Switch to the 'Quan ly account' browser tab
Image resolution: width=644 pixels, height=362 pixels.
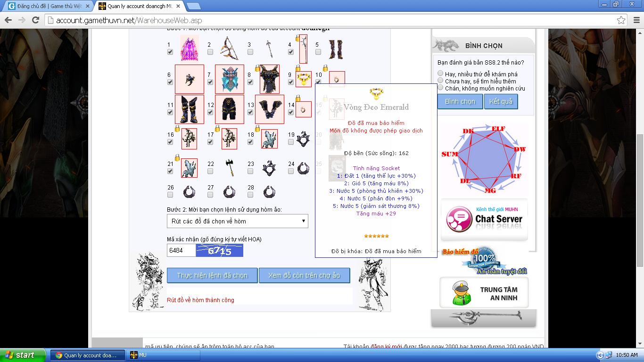pyautogui.click(x=140, y=6)
